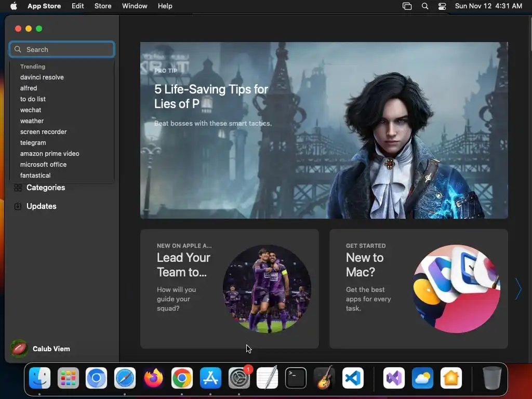Viewport: 532px width, 399px height.
Task: Open Visual Studio from the Dock
Action: 394,378
